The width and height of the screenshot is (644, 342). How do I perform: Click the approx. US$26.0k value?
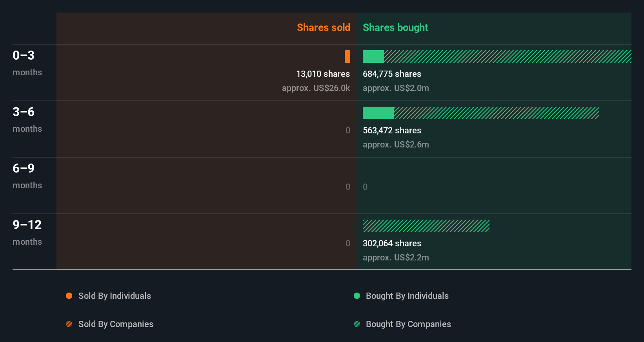316,88
